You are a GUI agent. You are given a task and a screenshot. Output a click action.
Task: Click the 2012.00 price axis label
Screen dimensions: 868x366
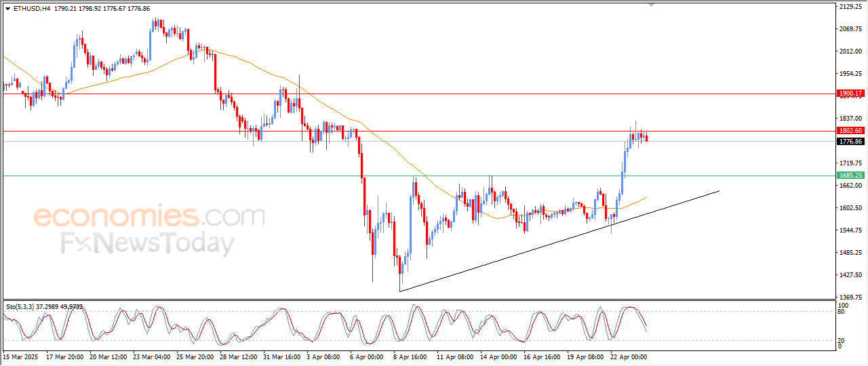(x=850, y=52)
